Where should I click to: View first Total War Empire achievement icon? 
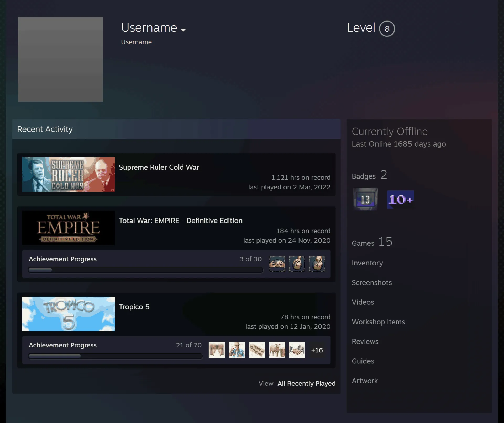coord(277,264)
